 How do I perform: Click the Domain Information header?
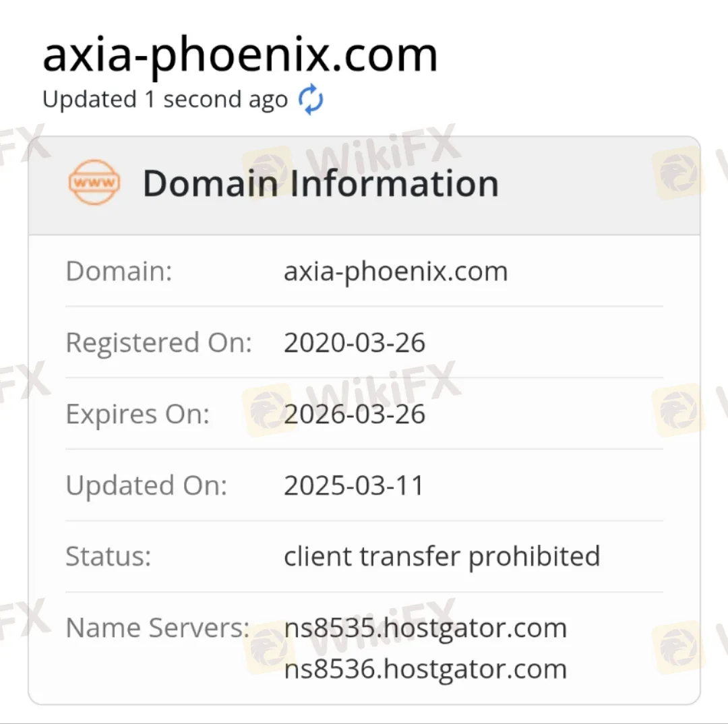coord(321,182)
